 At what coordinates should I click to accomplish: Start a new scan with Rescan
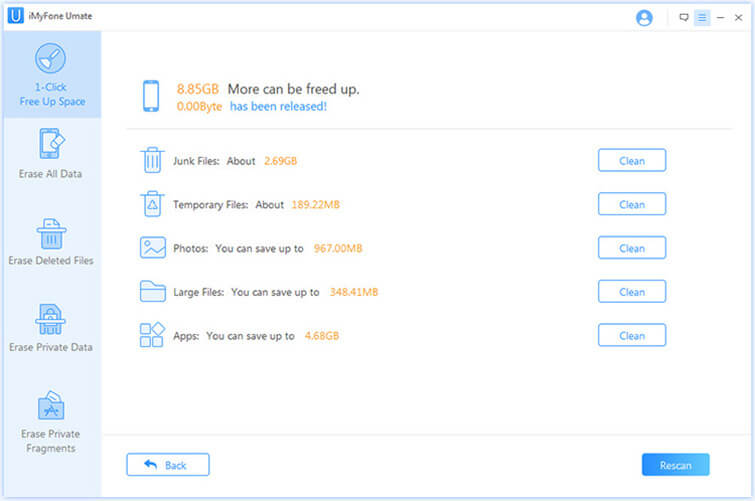675,465
